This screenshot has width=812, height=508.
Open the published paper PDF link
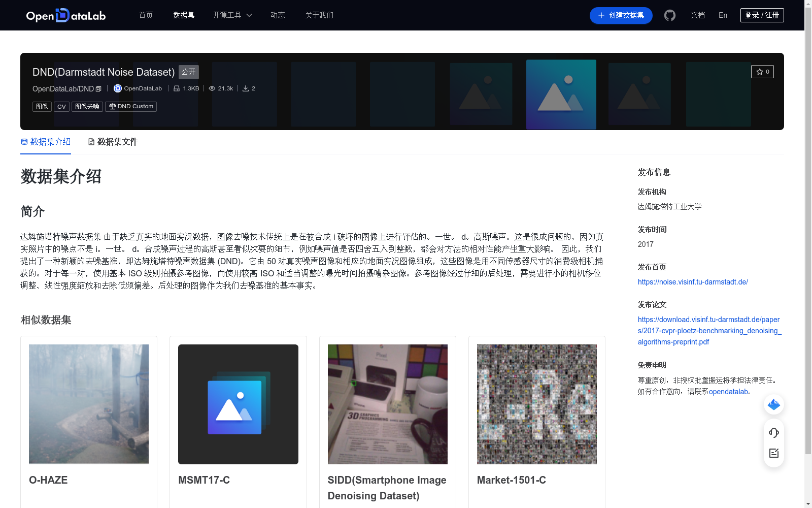(709, 331)
